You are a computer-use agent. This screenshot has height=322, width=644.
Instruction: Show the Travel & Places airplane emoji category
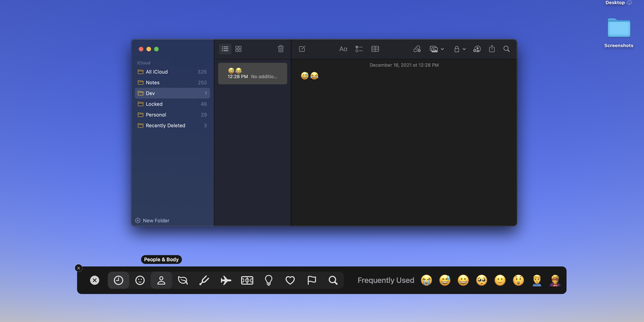tap(226, 280)
